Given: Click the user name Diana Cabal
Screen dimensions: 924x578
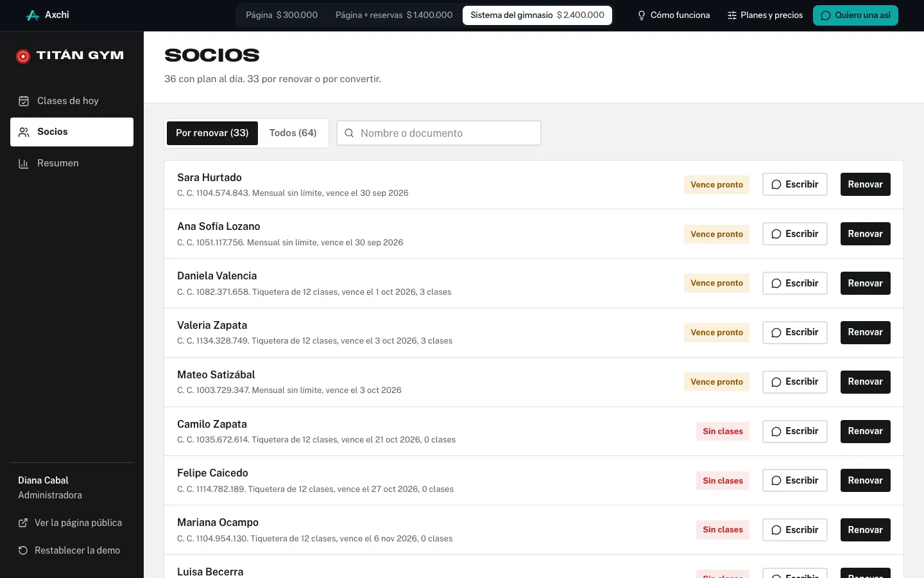Looking at the screenshot, I should pos(43,480).
